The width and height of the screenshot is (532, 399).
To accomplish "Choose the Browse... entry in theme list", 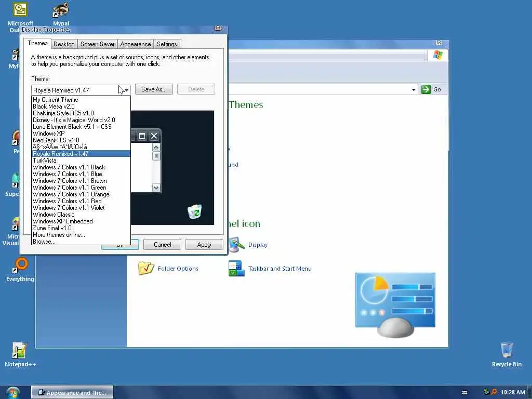I will pyautogui.click(x=81, y=242).
